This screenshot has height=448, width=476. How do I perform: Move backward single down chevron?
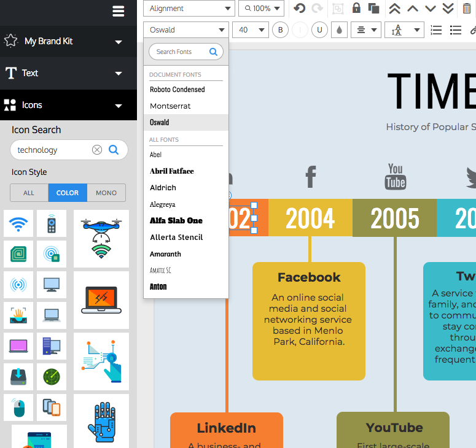431,9
